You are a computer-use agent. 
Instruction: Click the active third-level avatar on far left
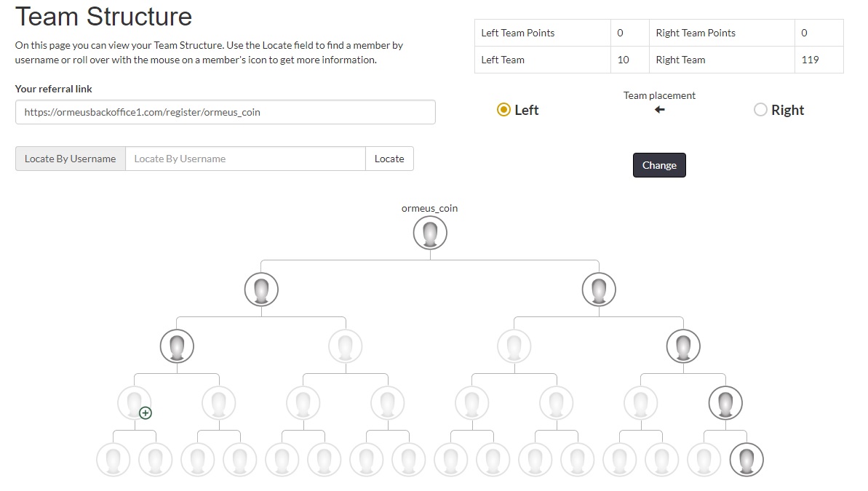coord(177,346)
